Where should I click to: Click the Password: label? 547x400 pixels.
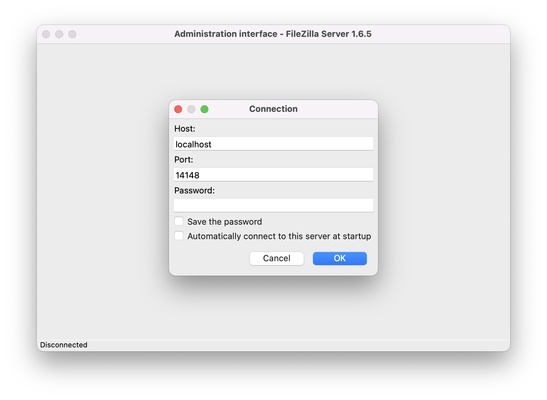click(x=194, y=190)
